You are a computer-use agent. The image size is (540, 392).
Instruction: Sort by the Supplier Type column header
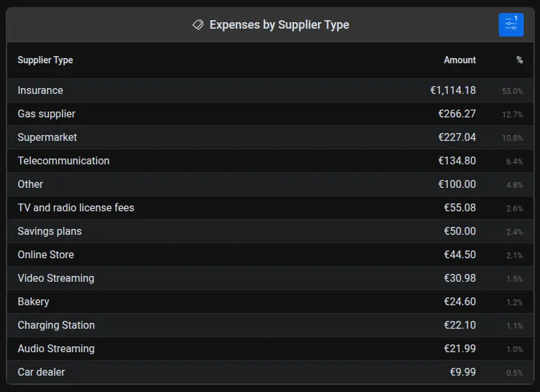coord(45,60)
